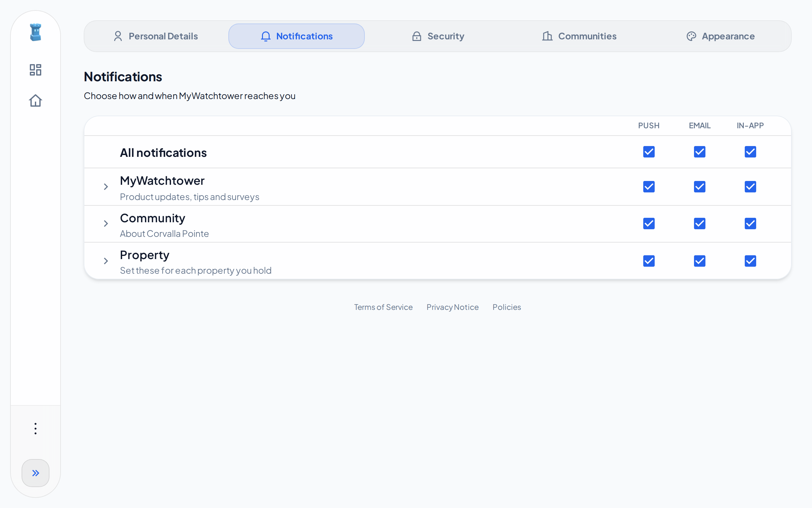This screenshot has width=812, height=508.
Task: Click the 'All notifications' row label
Action: 163,153
